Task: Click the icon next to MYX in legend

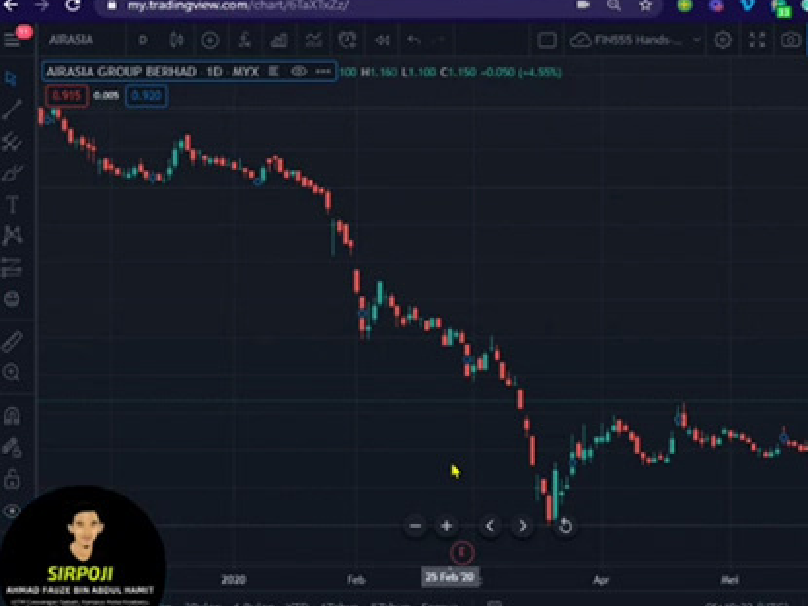Action: click(273, 72)
